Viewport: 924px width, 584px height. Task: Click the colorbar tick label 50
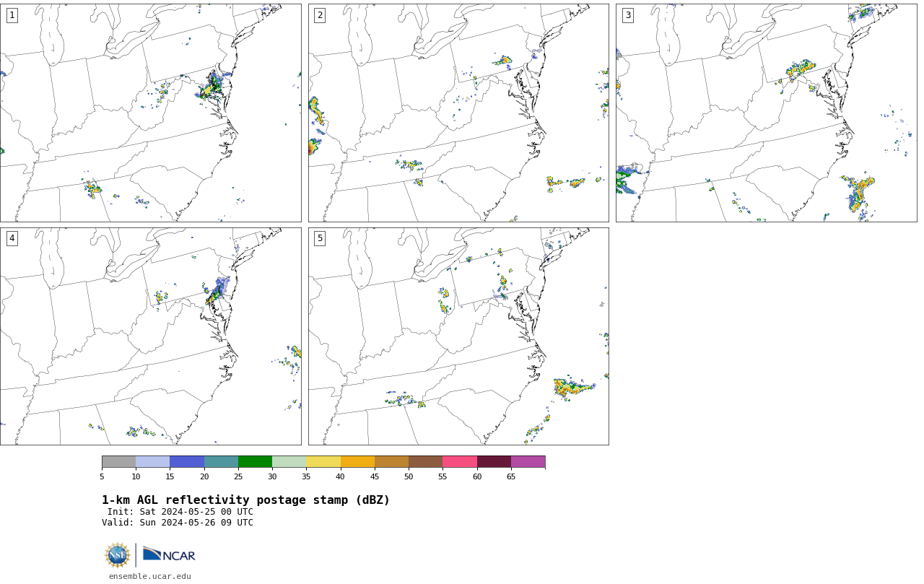click(x=409, y=476)
